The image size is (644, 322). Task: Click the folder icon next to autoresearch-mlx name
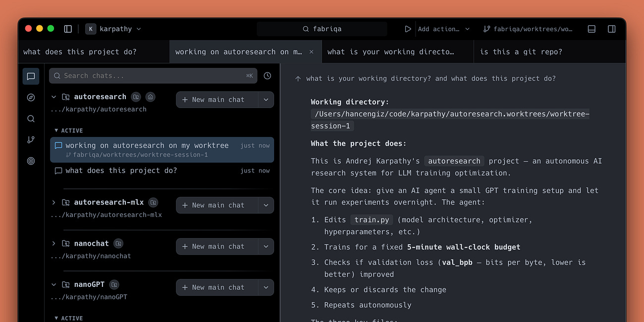tap(65, 202)
